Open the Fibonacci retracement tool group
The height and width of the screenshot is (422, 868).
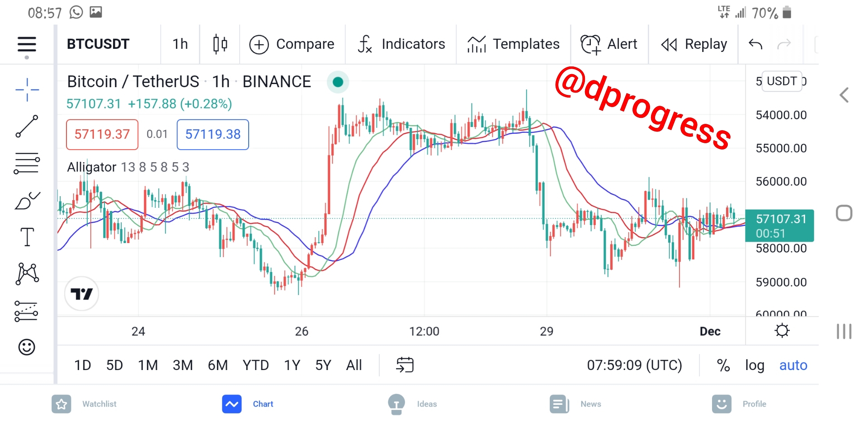tap(27, 163)
